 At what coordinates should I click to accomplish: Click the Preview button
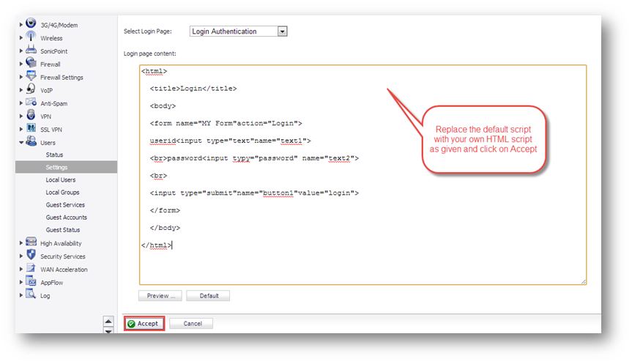coord(160,296)
